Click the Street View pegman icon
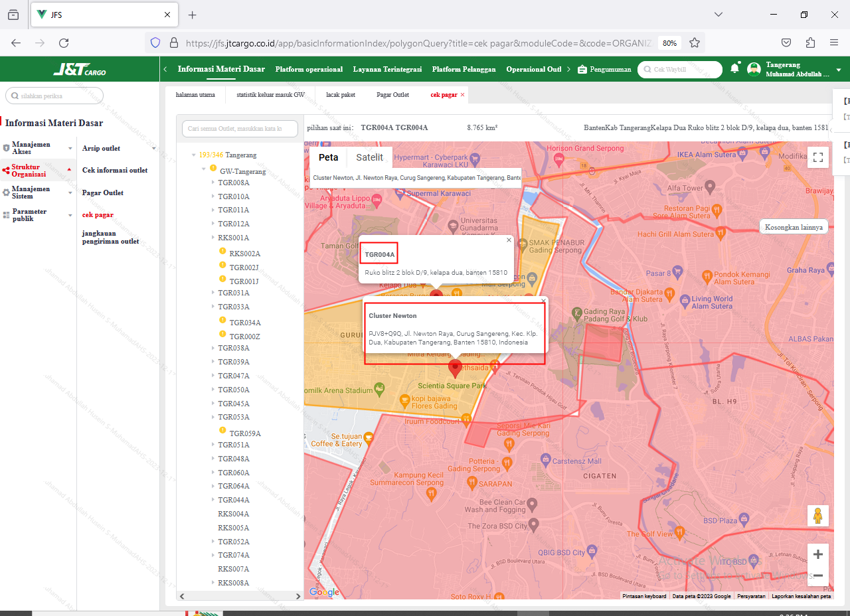850x616 pixels. pos(818,516)
